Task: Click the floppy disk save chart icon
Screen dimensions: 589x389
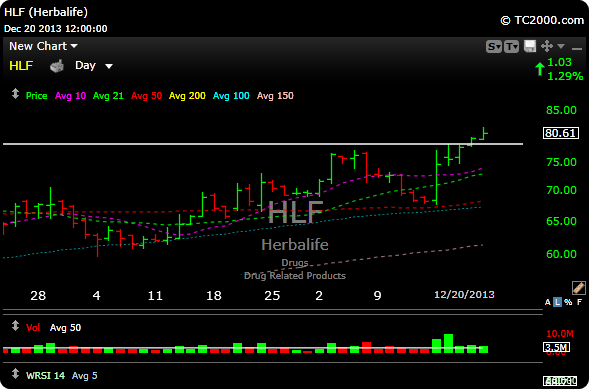Action: [x=530, y=46]
